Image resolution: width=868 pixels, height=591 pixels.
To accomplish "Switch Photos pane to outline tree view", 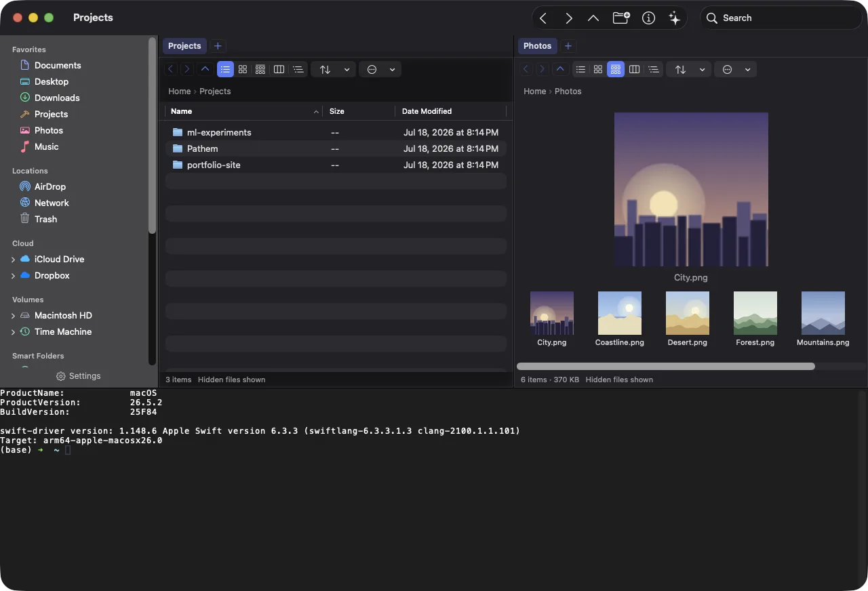I will (x=653, y=69).
